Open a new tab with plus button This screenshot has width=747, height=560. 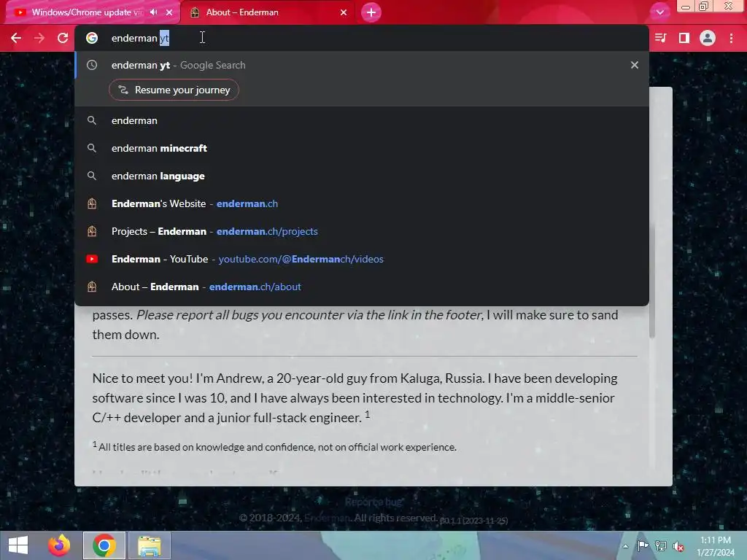[x=371, y=12]
